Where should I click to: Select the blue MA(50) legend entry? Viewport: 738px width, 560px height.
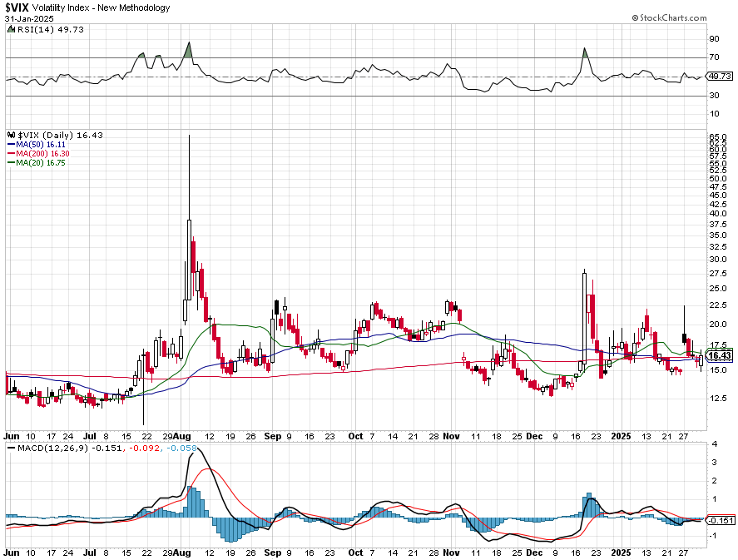(x=37, y=145)
